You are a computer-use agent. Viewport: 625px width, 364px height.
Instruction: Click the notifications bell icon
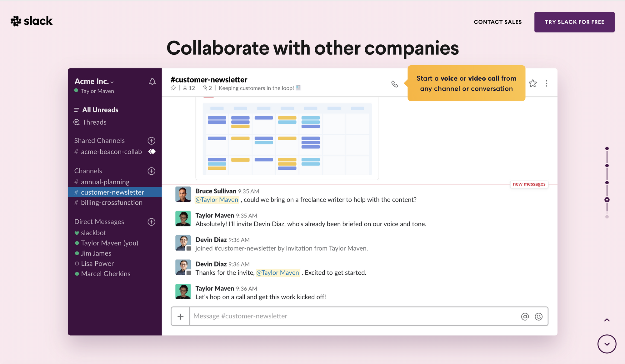coord(152,82)
